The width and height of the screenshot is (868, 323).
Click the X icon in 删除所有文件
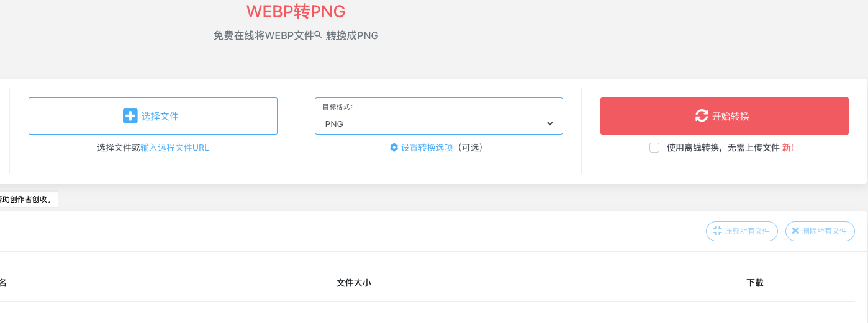795,231
